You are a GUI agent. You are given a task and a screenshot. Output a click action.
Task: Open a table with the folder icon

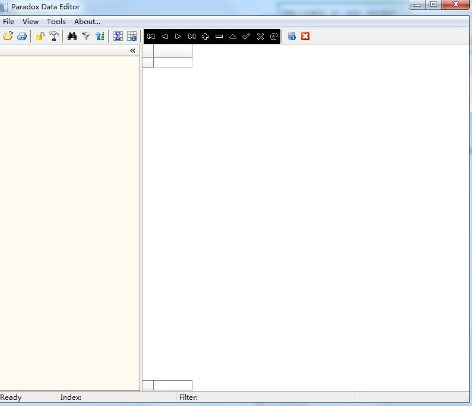(8, 36)
